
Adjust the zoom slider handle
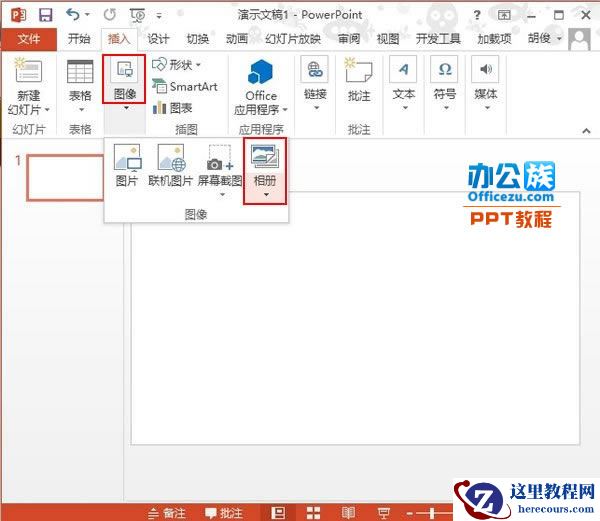432,513
